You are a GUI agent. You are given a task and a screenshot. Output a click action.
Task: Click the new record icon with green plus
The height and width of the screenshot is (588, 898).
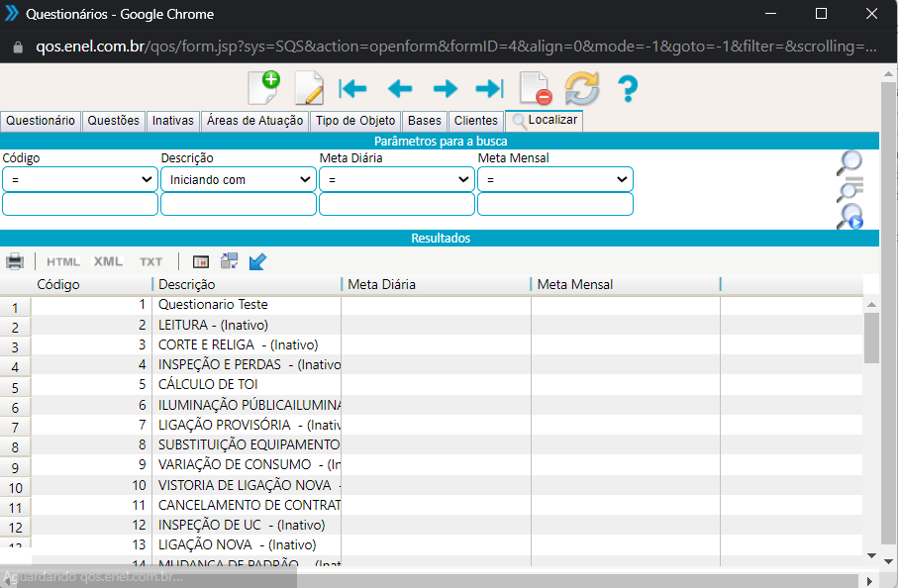point(263,88)
